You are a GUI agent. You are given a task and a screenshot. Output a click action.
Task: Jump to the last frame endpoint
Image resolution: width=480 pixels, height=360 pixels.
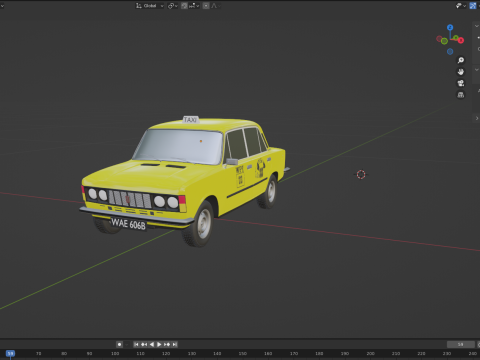point(175,344)
